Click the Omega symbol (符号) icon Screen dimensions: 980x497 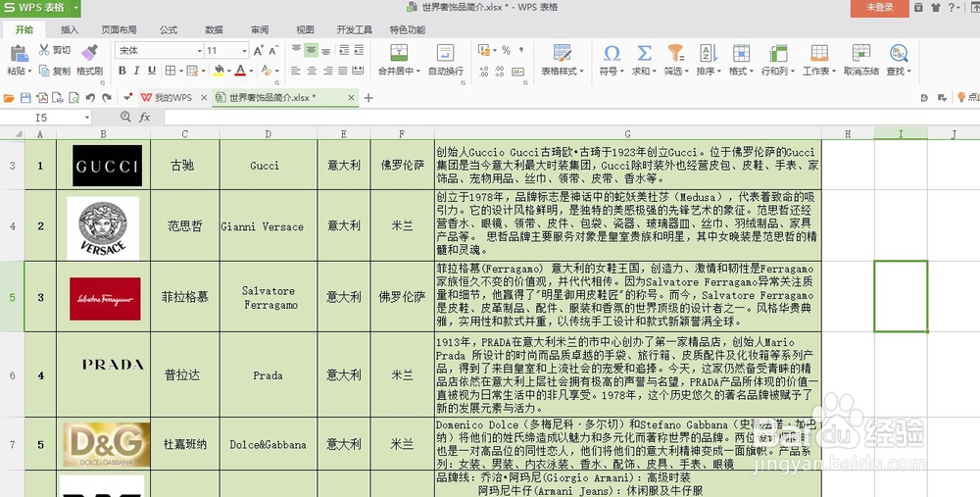[x=612, y=53]
